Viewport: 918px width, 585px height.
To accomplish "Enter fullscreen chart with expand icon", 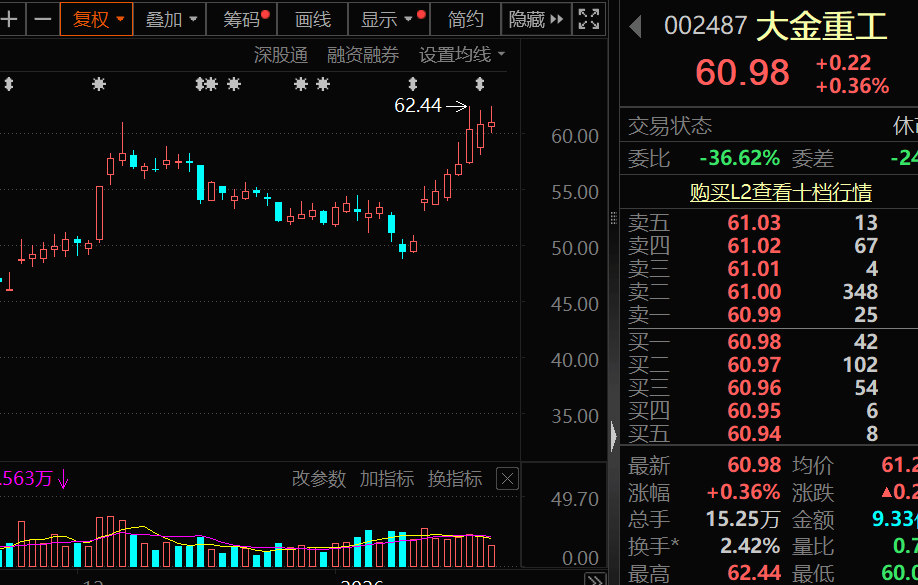I will coord(588,19).
